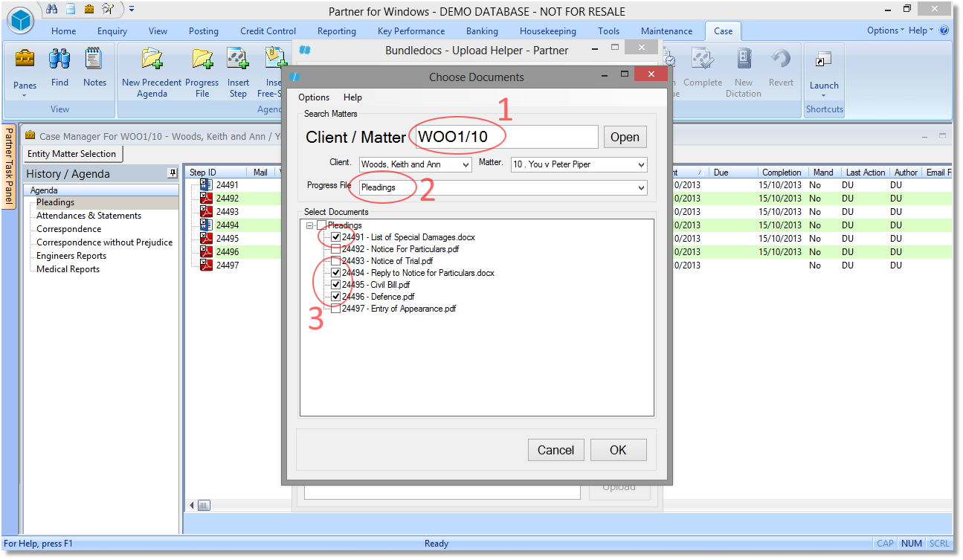Click the Client / Matter code input field
This screenshot has width=963, height=560.
point(505,137)
